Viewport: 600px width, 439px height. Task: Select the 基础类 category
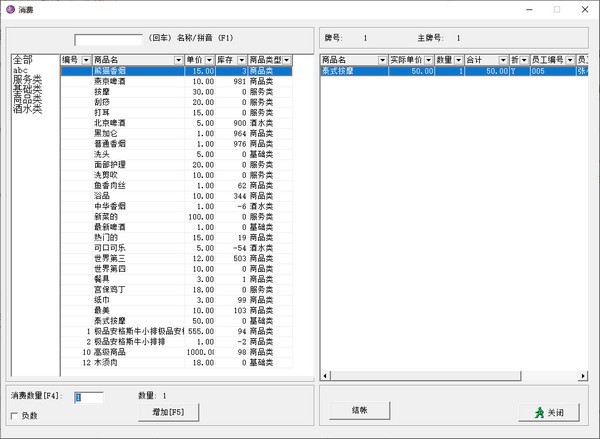click(27, 89)
